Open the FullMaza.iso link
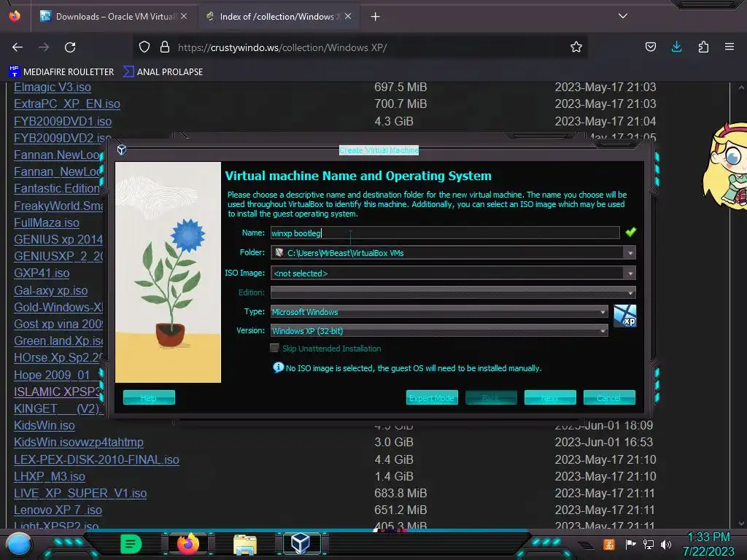Viewport: 747px width, 560px height. pyautogui.click(x=47, y=222)
